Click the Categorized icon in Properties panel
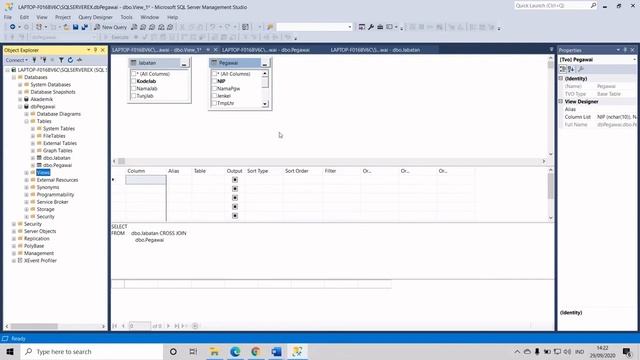640x360 pixels. click(563, 69)
